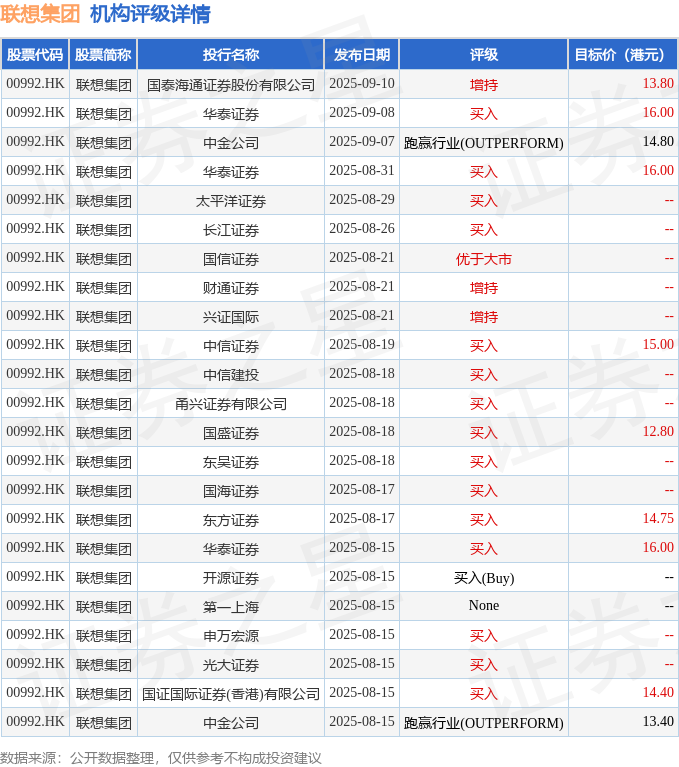Click target price 13.80
This screenshot has width=679, height=767.
658,84
